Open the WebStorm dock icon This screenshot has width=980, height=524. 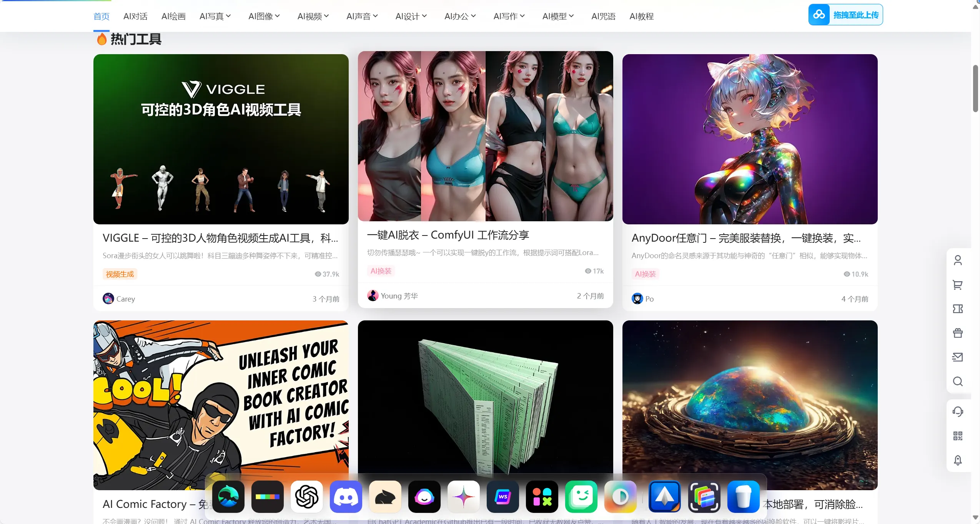coord(503,496)
